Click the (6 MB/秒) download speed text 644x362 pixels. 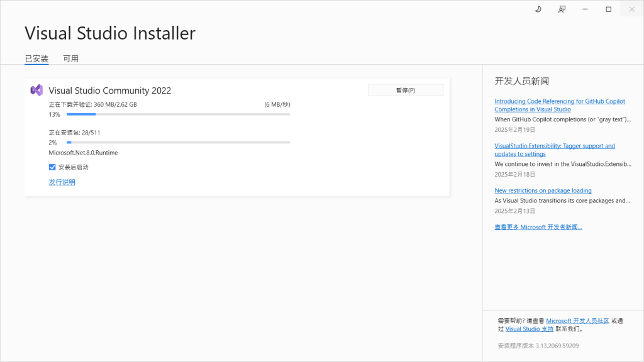pos(277,105)
